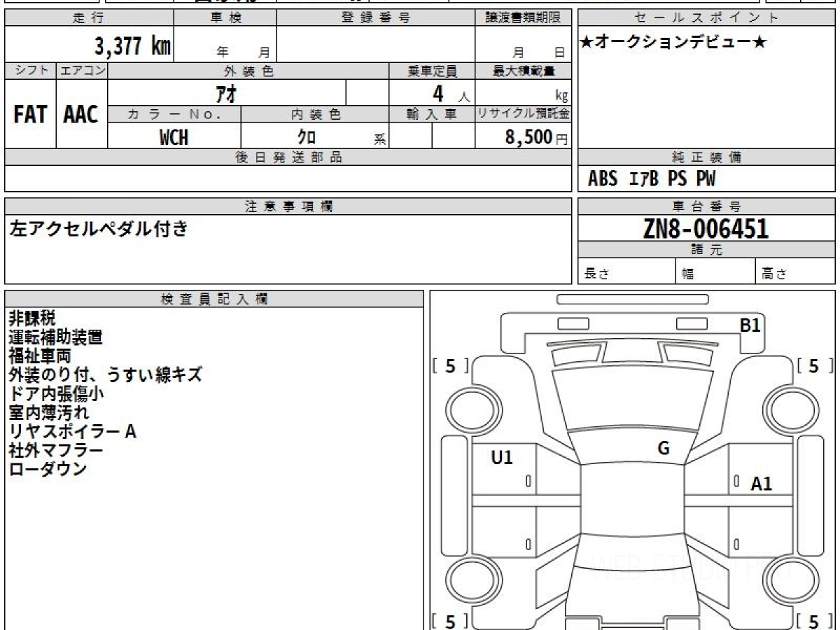
Task: Select the AAC air conditioner value
Action: (81, 115)
